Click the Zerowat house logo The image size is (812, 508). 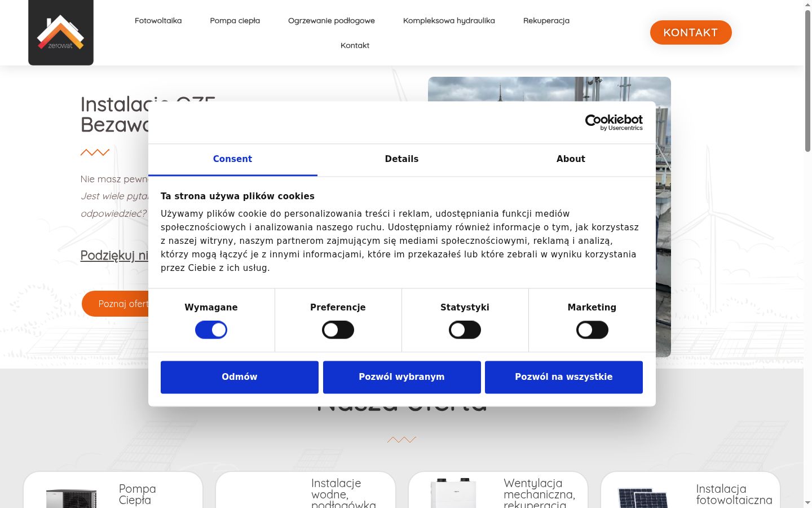(x=61, y=32)
